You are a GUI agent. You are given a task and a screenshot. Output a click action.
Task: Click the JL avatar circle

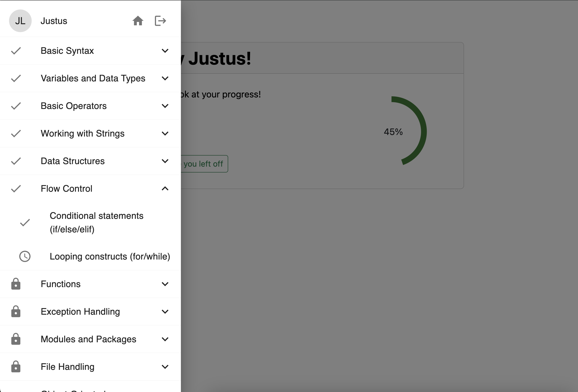point(20,21)
